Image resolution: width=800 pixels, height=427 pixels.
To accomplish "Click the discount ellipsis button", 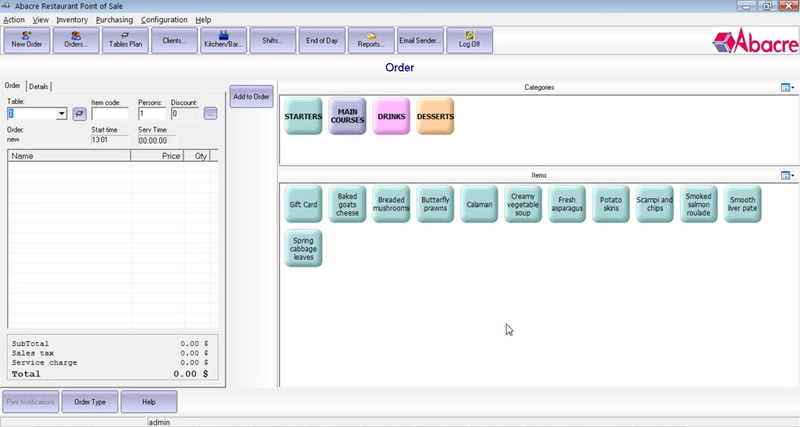I will [210, 114].
